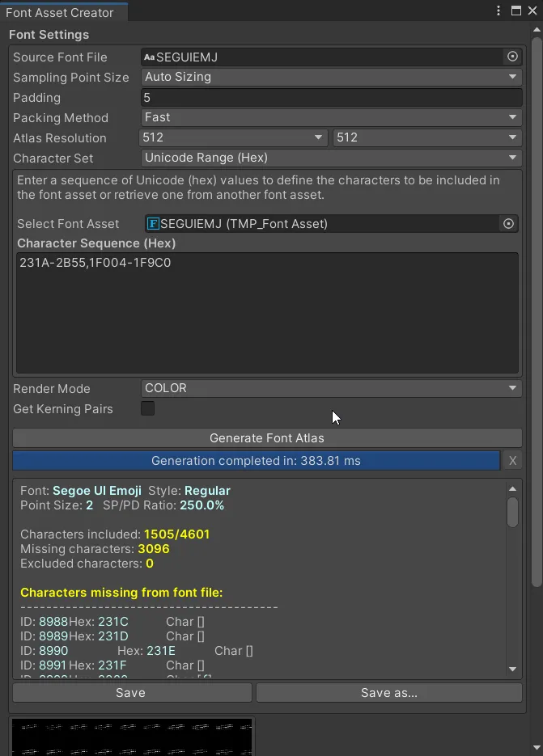Click the output log scroll down arrow
543x756 pixels.
click(512, 669)
